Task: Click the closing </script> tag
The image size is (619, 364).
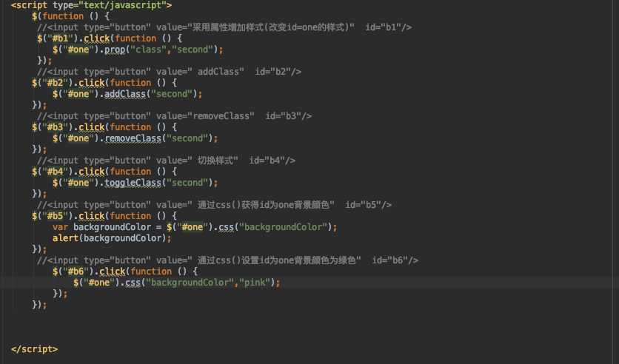Action: point(34,349)
